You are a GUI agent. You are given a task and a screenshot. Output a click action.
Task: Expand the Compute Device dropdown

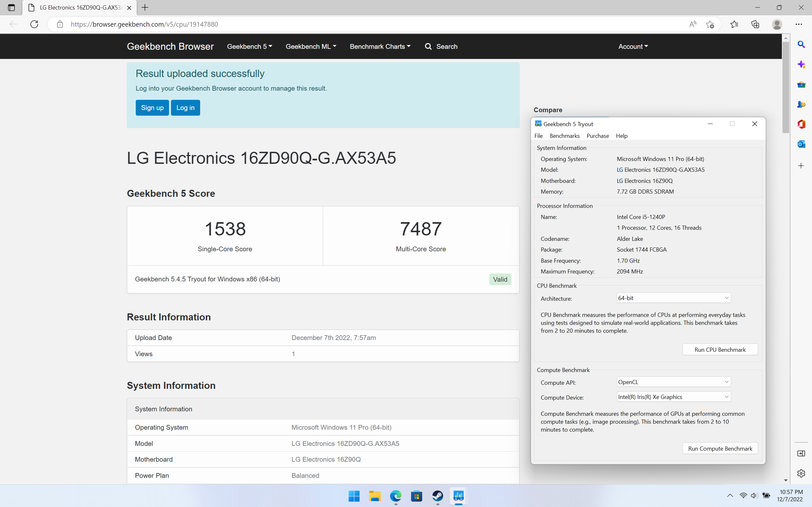(x=673, y=397)
